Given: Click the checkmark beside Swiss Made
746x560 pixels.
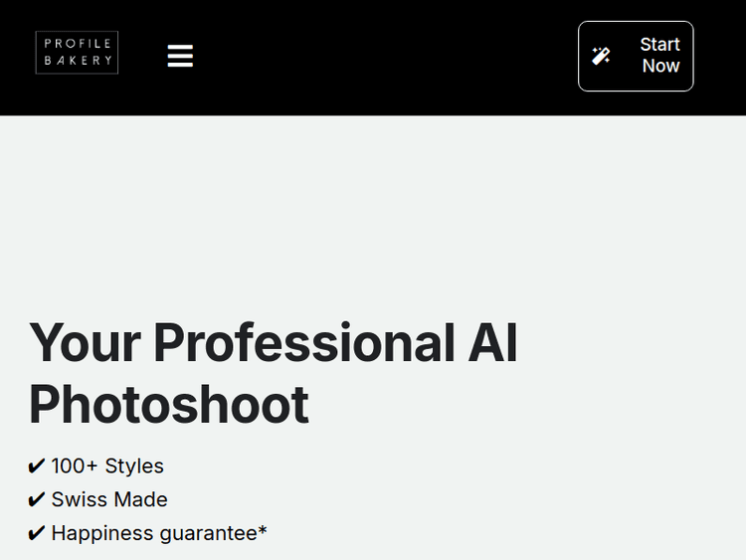Looking at the screenshot, I should pos(37,500).
